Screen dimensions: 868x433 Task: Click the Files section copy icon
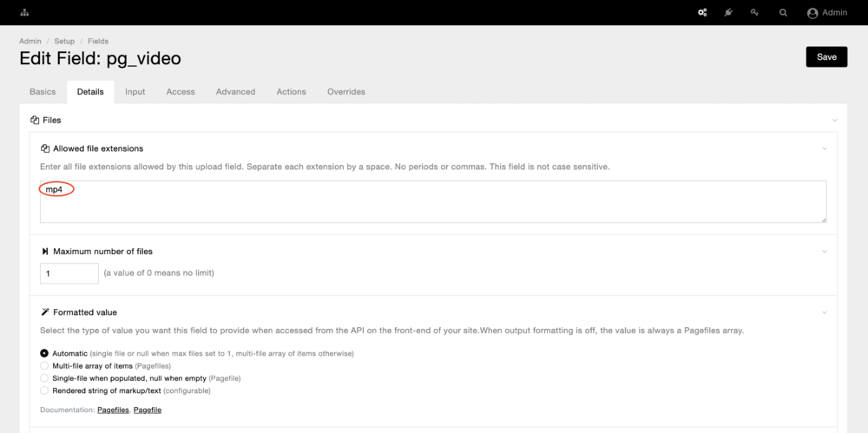pyautogui.click(x=35, y=120)
